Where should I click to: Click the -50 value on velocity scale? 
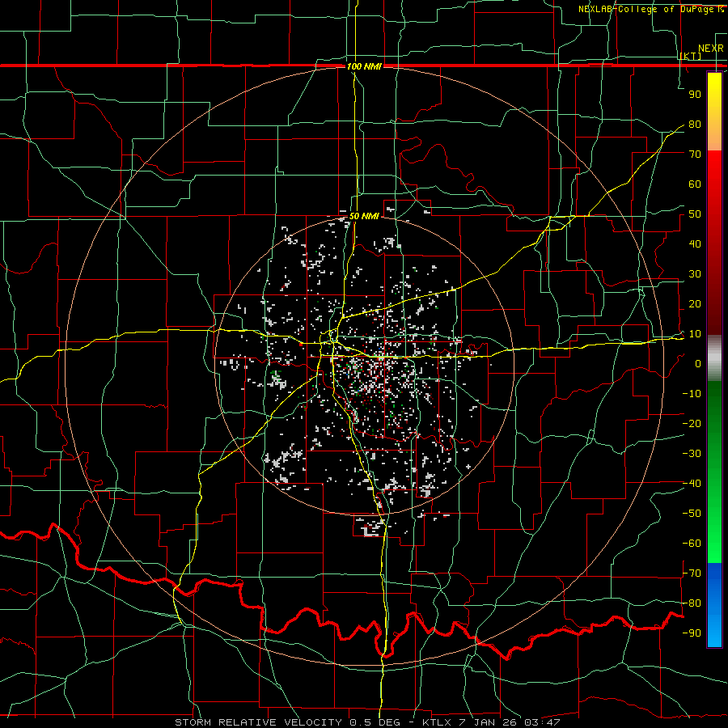click(692, 514)
